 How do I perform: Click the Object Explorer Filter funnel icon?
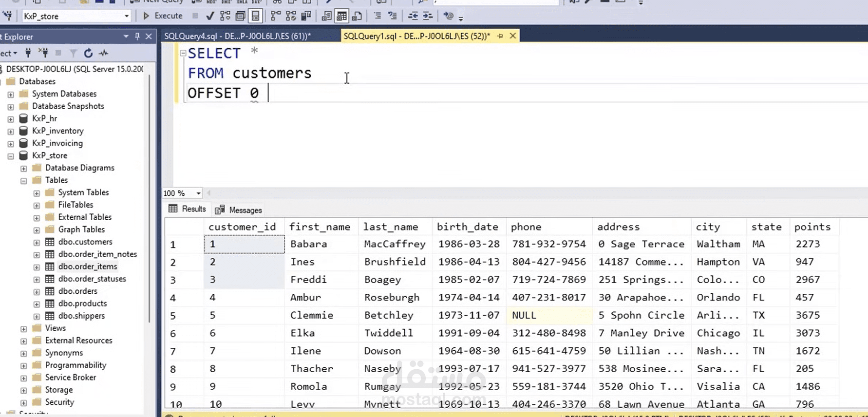(74, 53)
